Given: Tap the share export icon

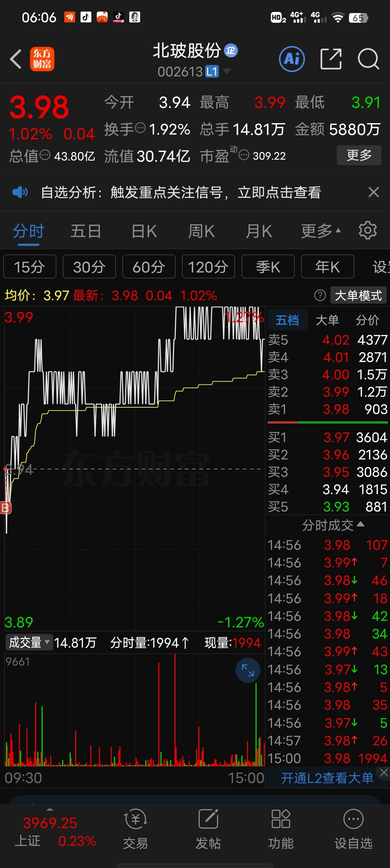Looking at the screenshot, I should (331, 59).
